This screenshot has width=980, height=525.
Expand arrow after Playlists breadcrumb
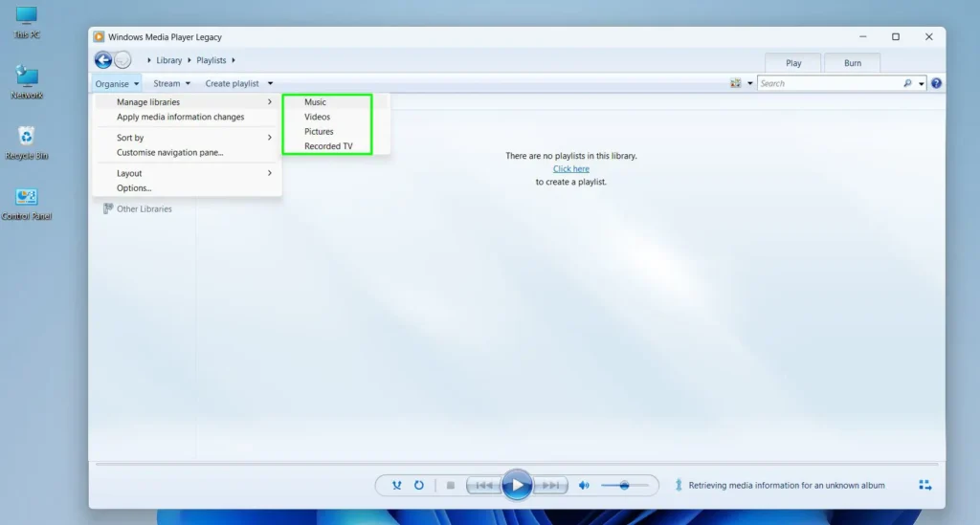point(234,60)
